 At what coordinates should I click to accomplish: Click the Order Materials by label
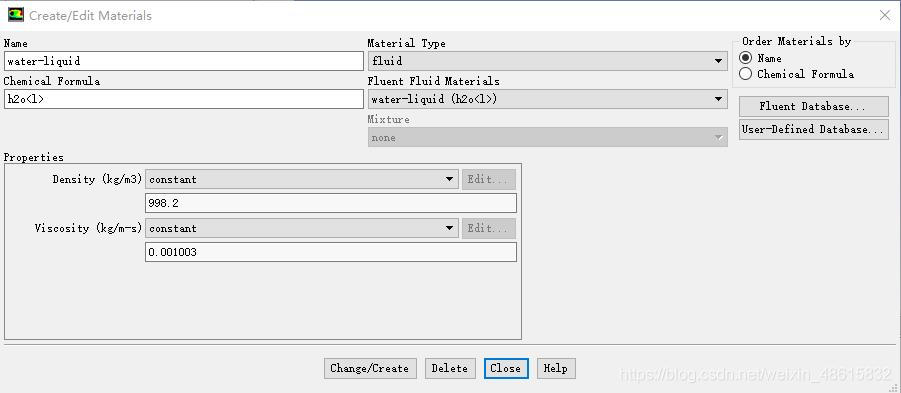796,41
